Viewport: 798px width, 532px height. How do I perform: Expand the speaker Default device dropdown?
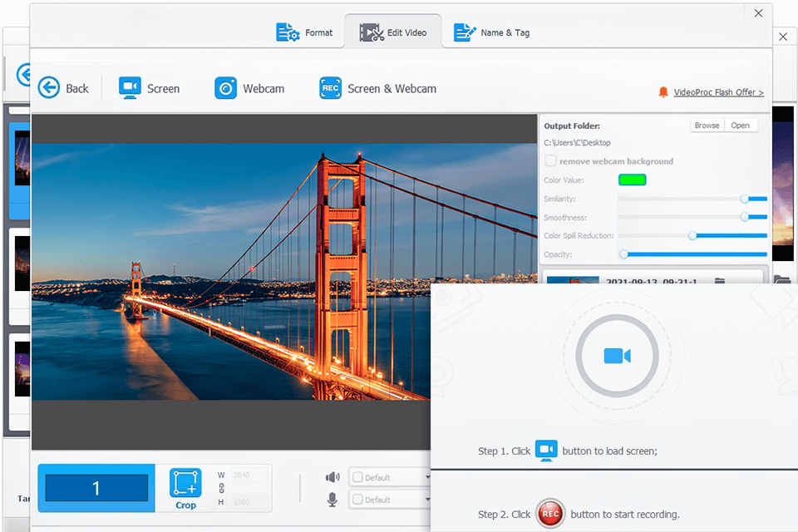click(427, 477)
